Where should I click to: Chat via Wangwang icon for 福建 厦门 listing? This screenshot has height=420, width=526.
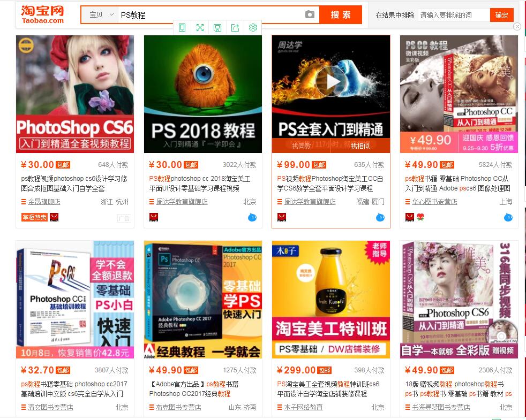click(380, 218)
